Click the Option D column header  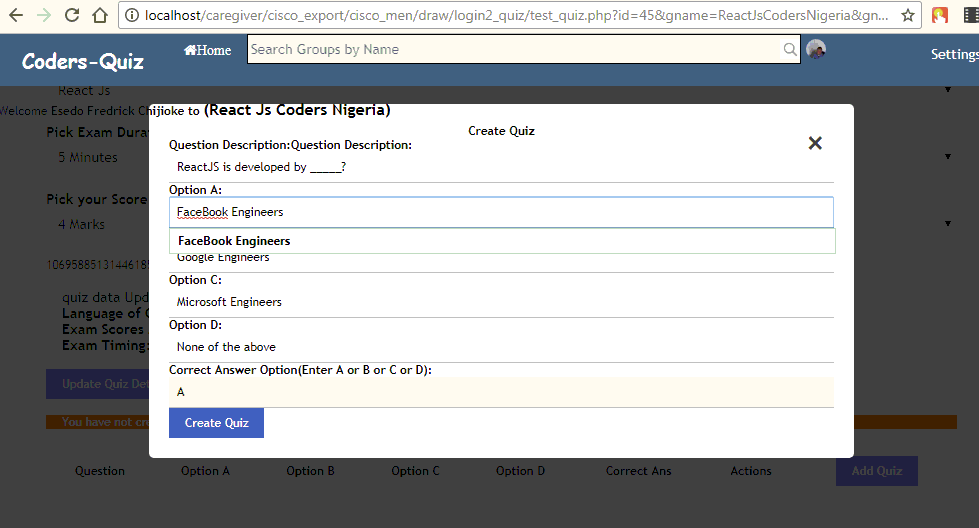click(x=520, y=471)
